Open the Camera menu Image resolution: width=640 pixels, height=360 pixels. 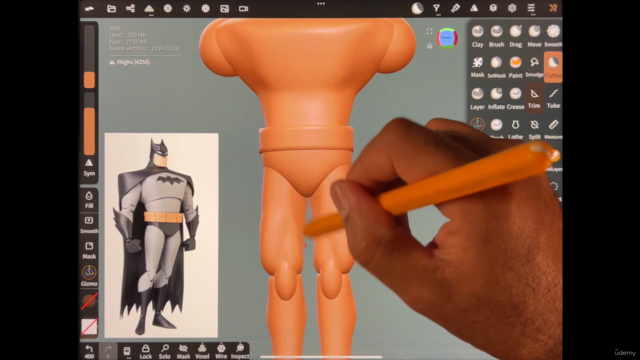243,9
